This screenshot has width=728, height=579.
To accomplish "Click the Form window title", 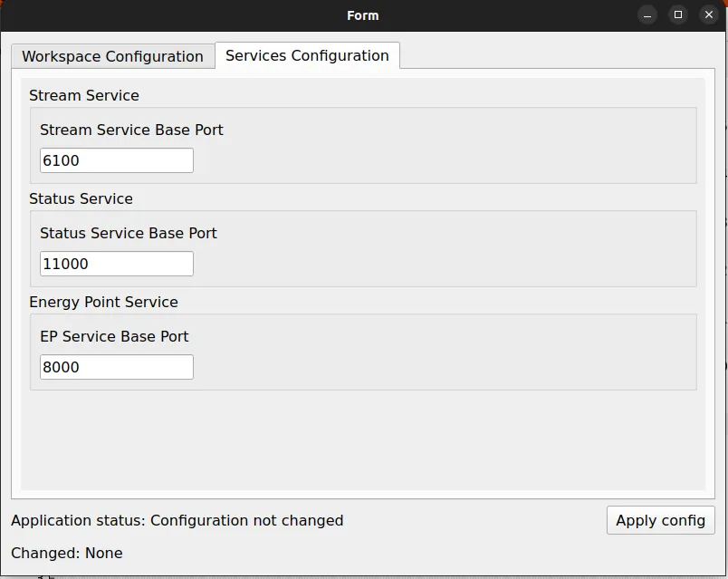I will click(x=362, y=15).
